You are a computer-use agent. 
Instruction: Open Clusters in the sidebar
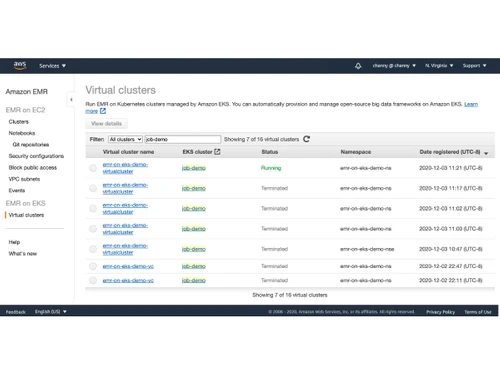[x=19, y=122]
